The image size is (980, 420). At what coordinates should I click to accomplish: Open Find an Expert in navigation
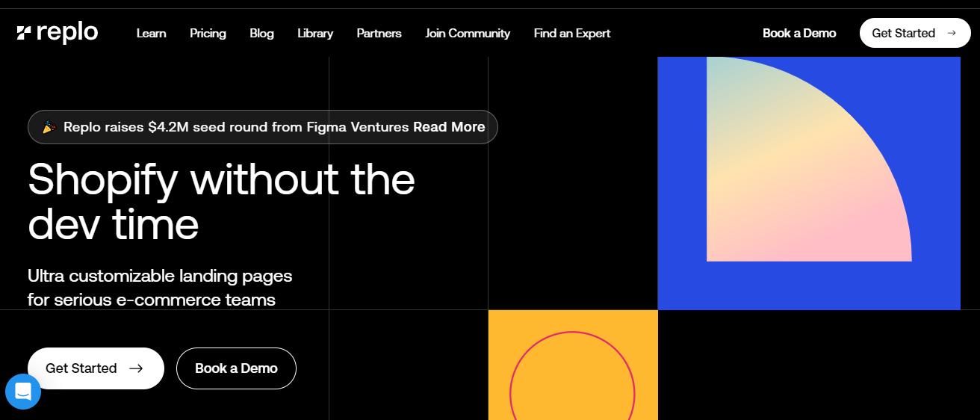572,33
